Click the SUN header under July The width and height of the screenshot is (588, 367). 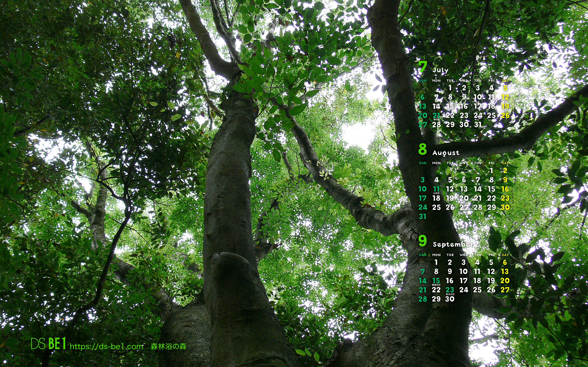(422, 81)
